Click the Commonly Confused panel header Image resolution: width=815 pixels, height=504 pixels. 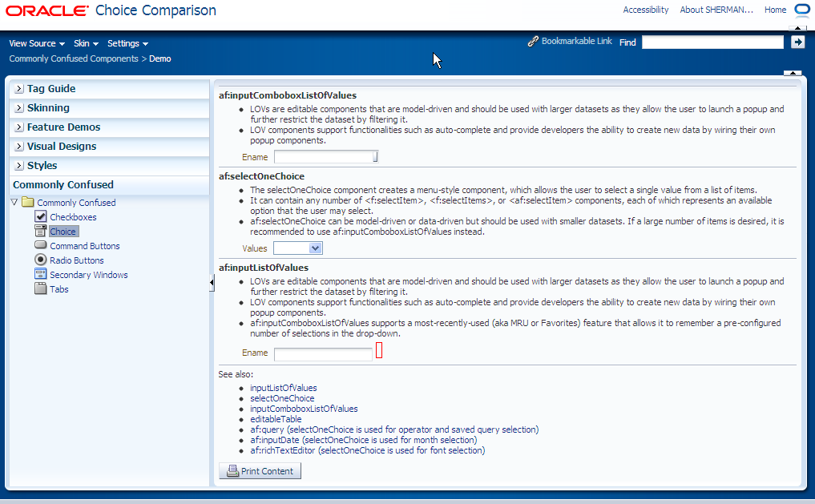click(x=109, y=184)
